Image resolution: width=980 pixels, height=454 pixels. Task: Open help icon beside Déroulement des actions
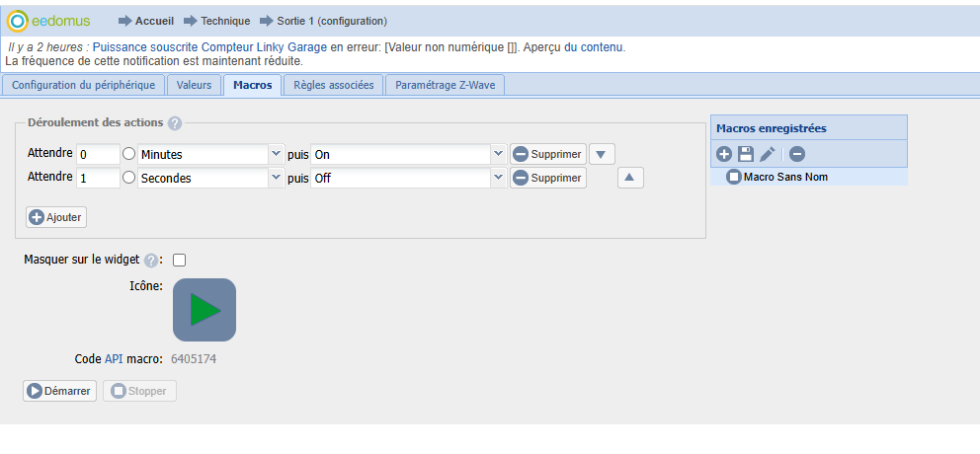click(x=175, y=123)
